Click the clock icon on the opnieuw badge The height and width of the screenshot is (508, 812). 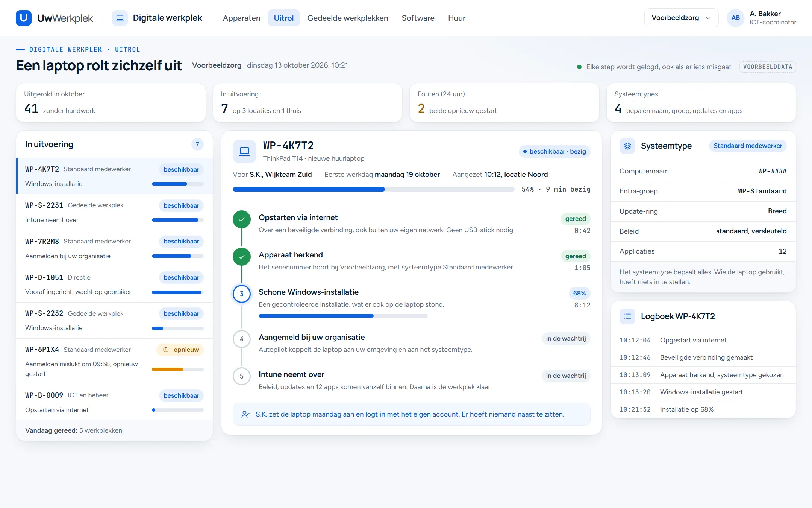[166, 350]
